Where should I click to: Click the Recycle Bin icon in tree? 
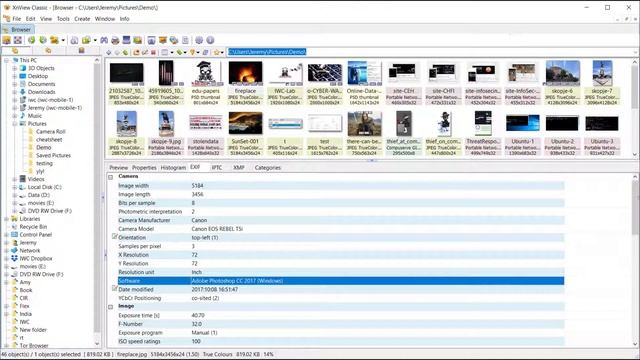pyautogui.click(x=15, y=227)
